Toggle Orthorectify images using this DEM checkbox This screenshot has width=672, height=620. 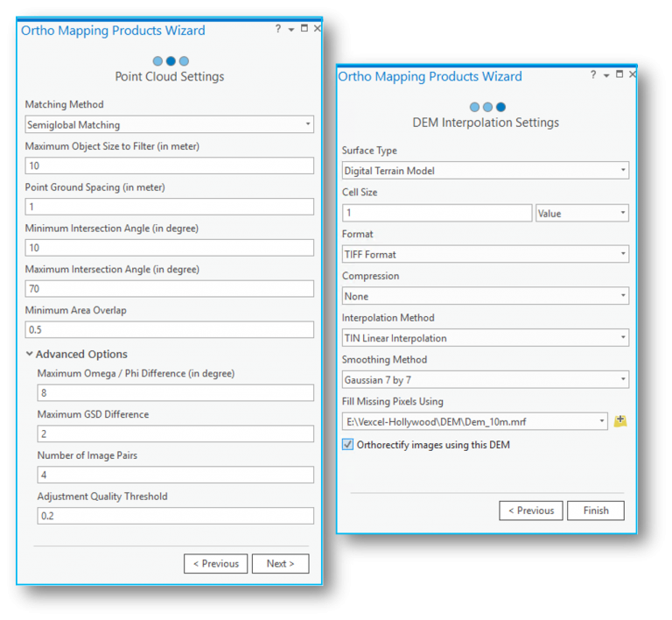pos(348,444)
